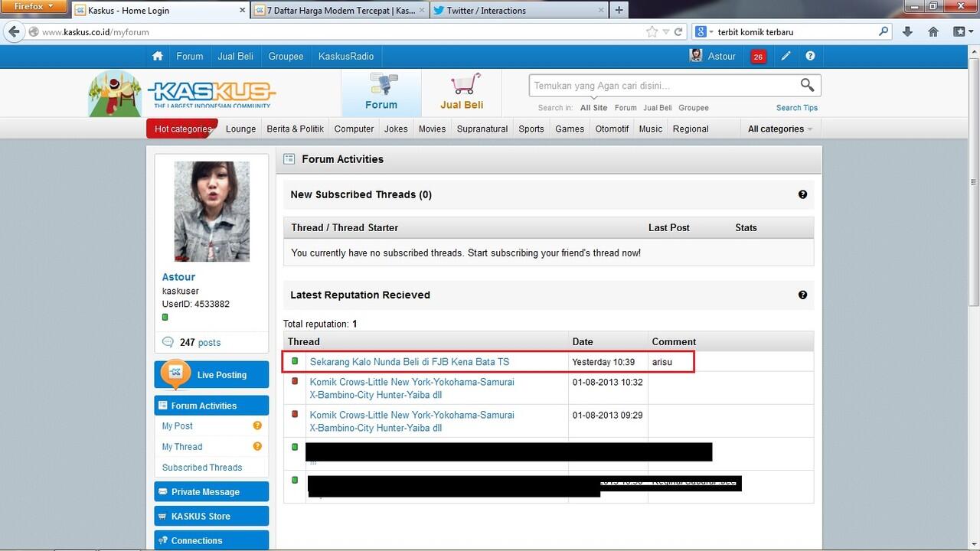Click in Temukan yang Agan cari search field
This screenshot has width=980, height=551.
tap(663, 86)
